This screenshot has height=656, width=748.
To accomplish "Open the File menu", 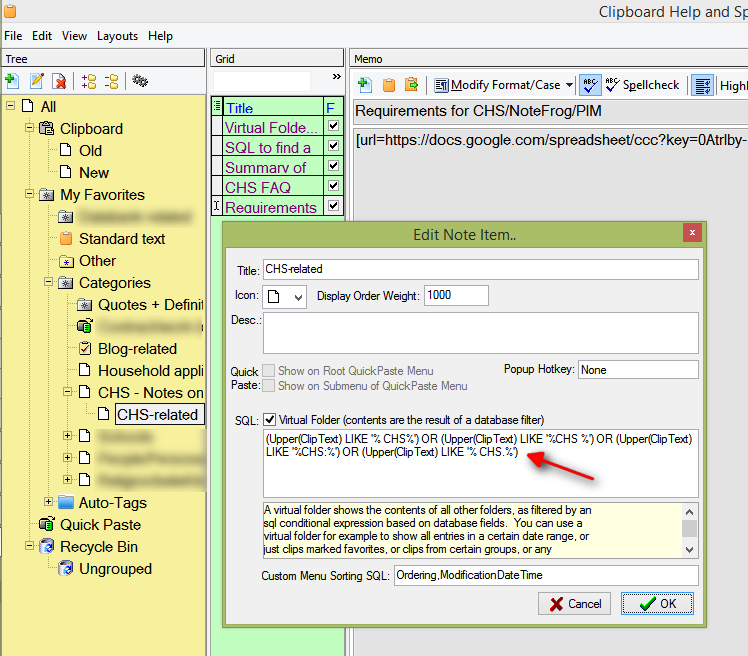I will pos(13,36).
